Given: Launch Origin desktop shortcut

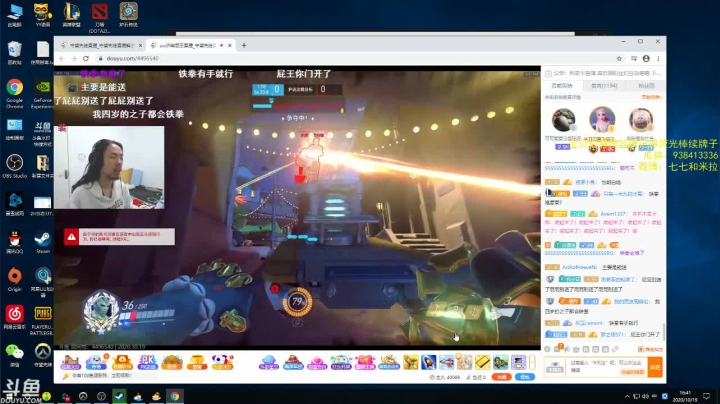Looking at the screenshot, I should point(15,279).
